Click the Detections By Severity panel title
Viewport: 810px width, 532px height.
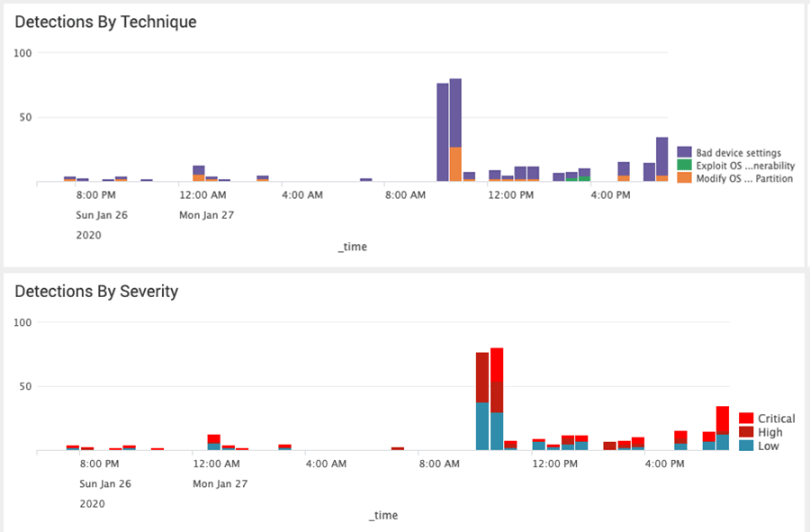coord(96,292)
